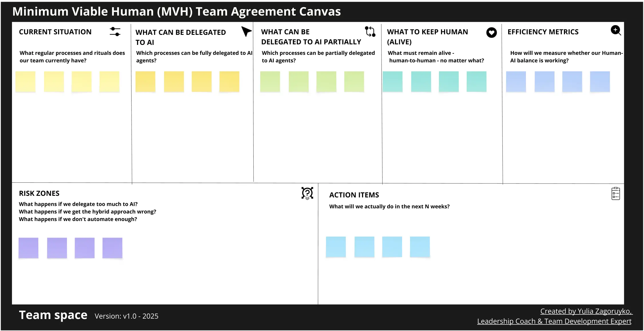Click the cursor arrow icon beside Delegated to AI

click(x=246, y=31)
